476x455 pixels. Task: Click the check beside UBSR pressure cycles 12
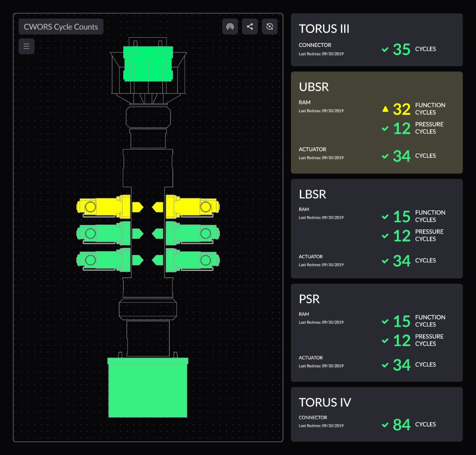coord(385,128)
